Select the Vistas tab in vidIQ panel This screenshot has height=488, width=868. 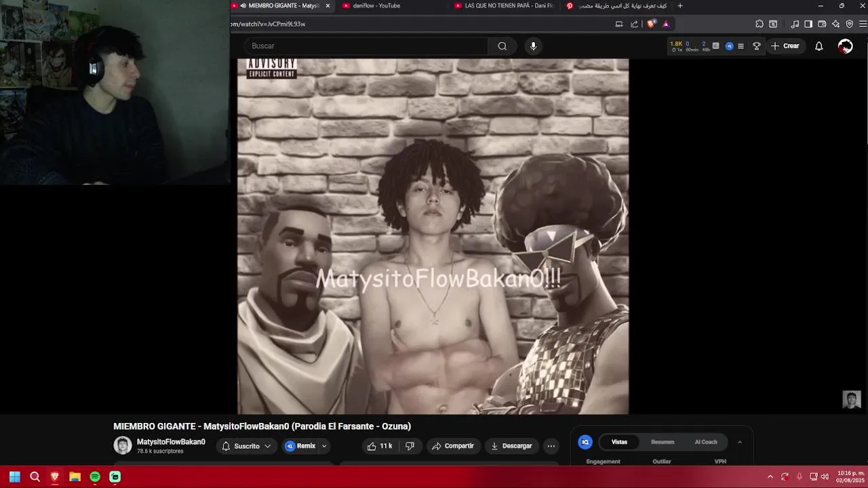[619, 442]
